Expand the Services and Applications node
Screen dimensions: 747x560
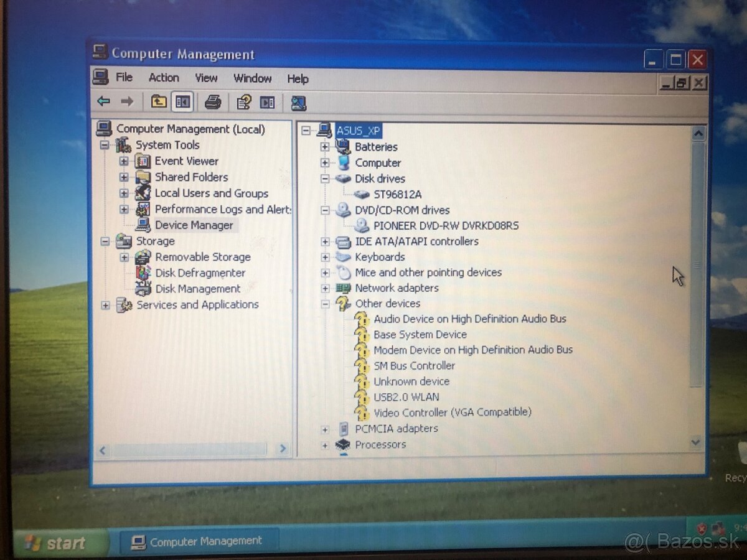point(105,304)
